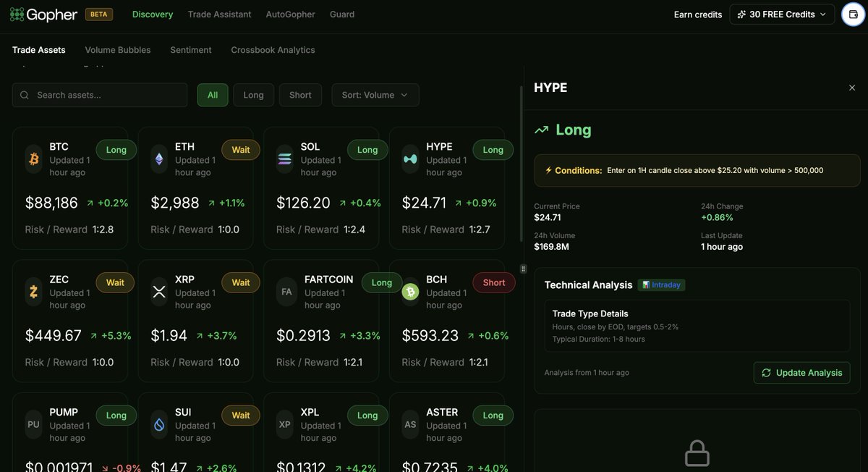Filter assets by Short
The height and width of the screenshot is (472, 868).
tap(300, 95)
